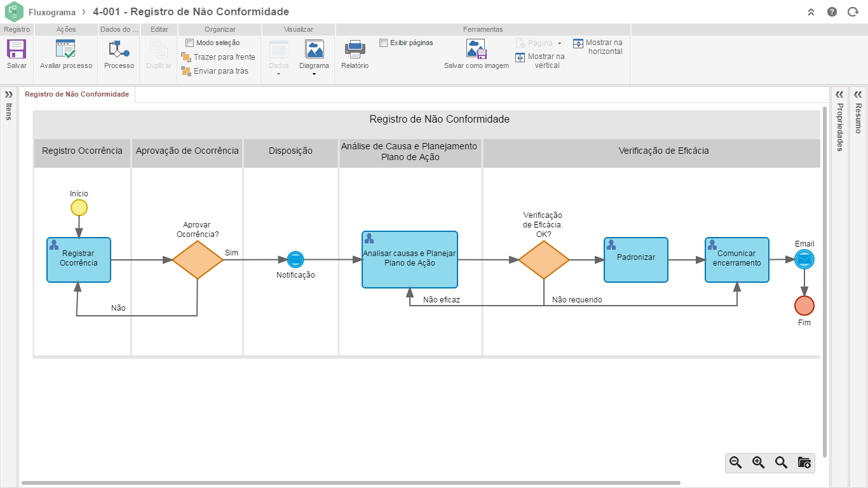Click the help question mark icon
This screenshot has width=868, height=488.
(832, 12)
